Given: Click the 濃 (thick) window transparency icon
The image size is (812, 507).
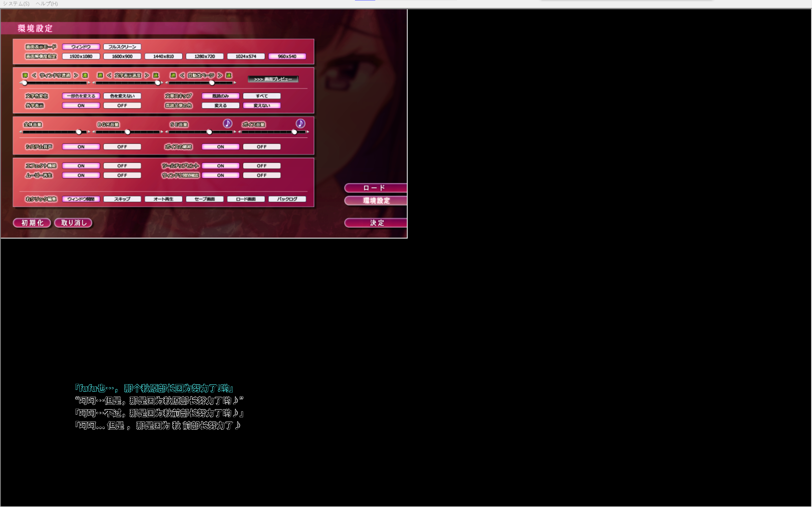Looking at the screenshot, I should tap(85, 75).
